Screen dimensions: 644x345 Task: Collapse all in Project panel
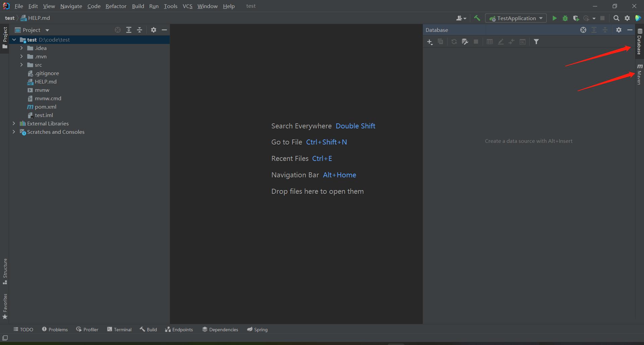pos(140,30)
